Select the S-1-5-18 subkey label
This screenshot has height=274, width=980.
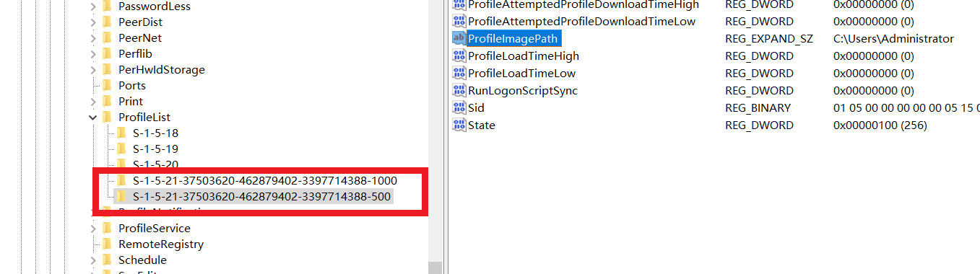click(x=155, y=133)
